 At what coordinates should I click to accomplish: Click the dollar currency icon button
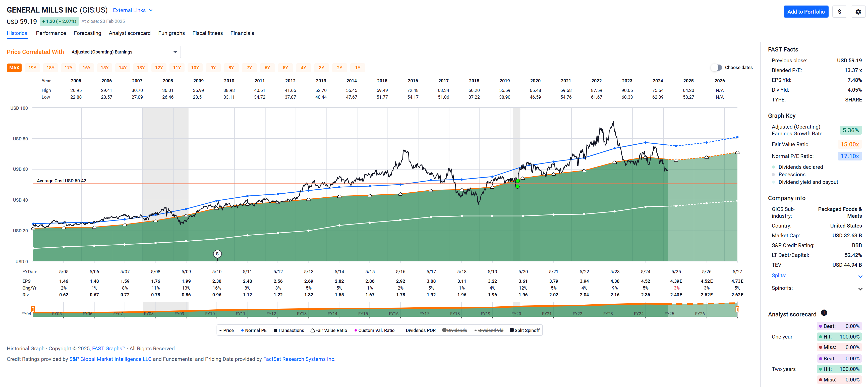point(839,12)
